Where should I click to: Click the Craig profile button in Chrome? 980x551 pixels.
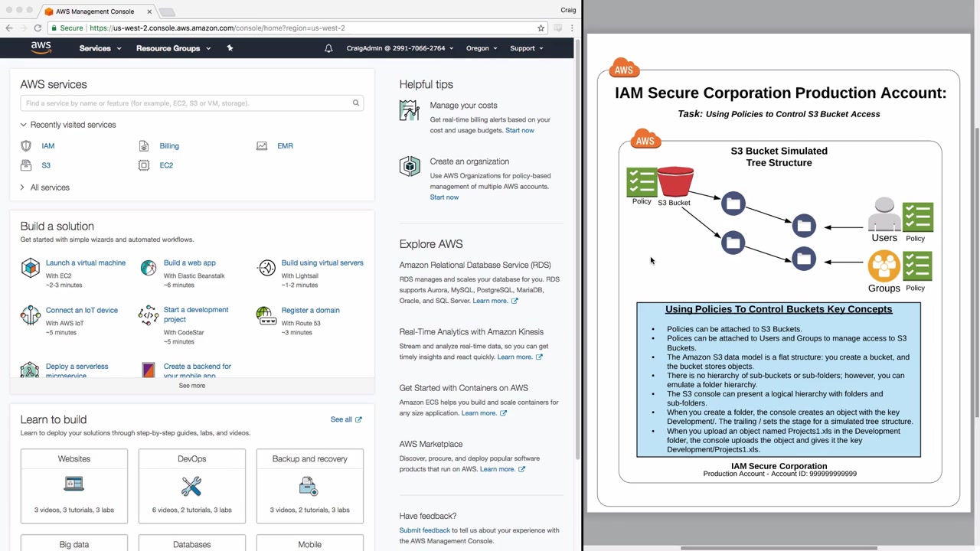568,10
